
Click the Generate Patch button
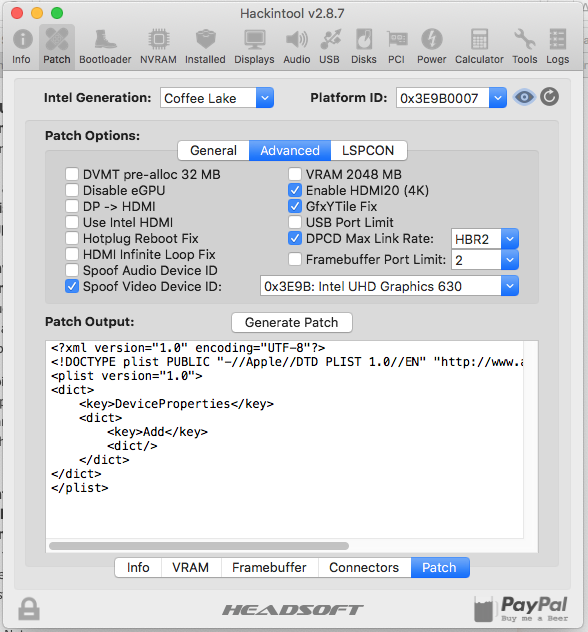point(292,322)
